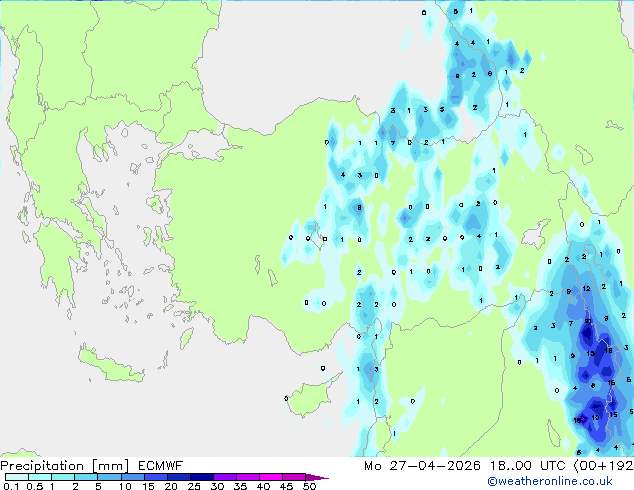Click the island of Crete on the map

(x=110, y=366)
